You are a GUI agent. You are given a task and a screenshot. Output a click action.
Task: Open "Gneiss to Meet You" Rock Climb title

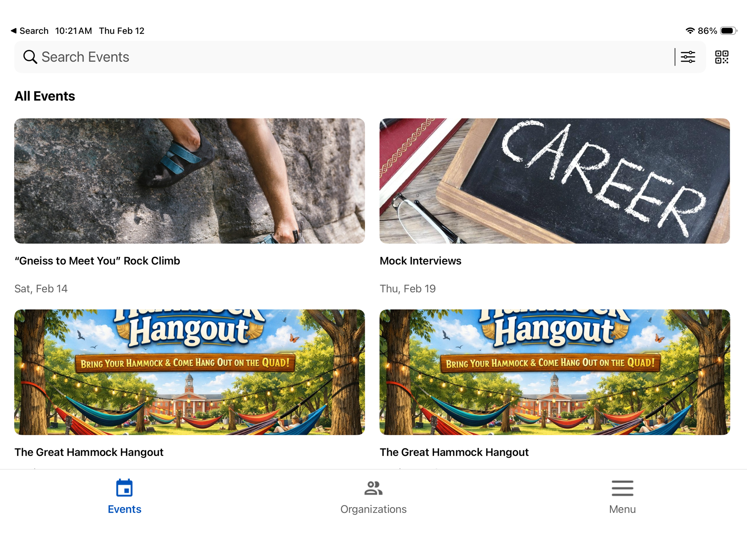click(x=97, y=260)
